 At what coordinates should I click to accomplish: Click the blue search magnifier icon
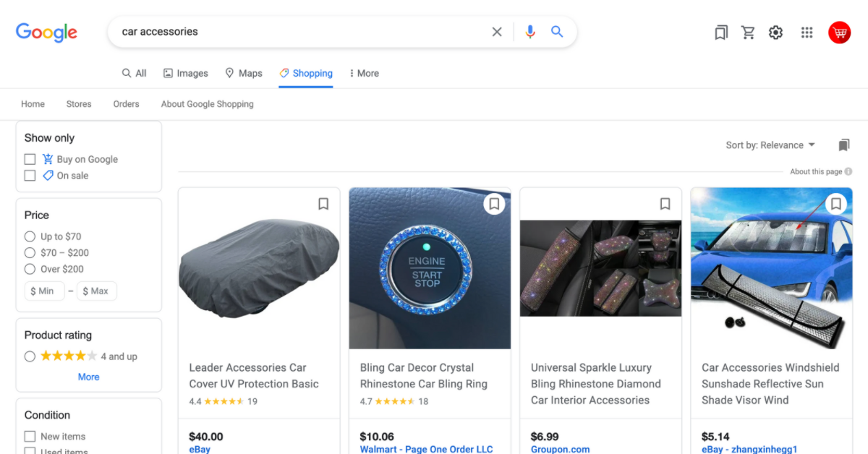coord(557,32)
